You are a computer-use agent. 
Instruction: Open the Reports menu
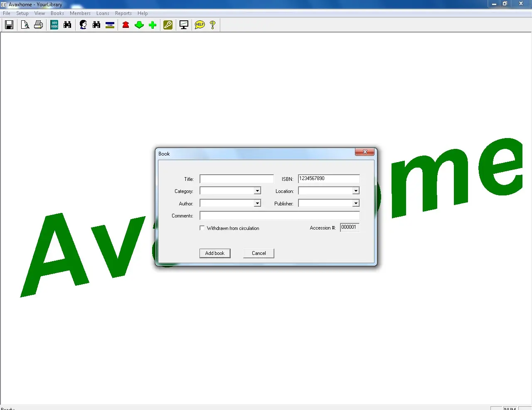[x=123, y=13]
